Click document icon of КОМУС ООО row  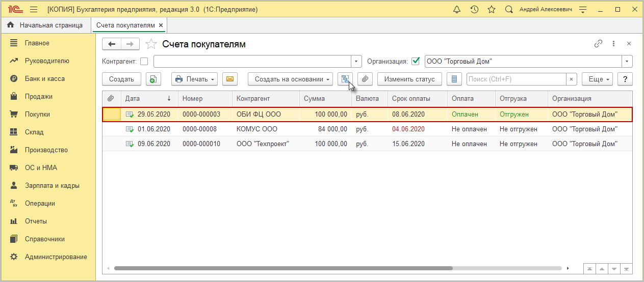(x=130, y=129)
